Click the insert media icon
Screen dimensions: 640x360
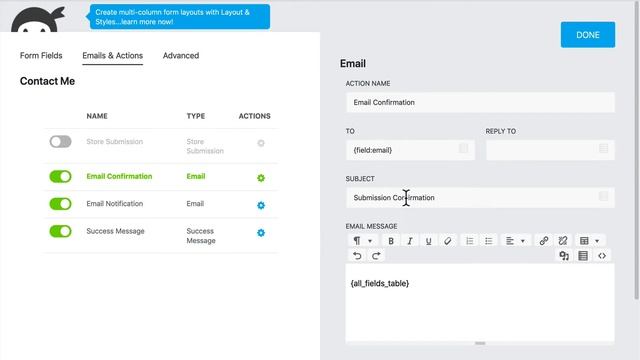(x=564, y=256)
